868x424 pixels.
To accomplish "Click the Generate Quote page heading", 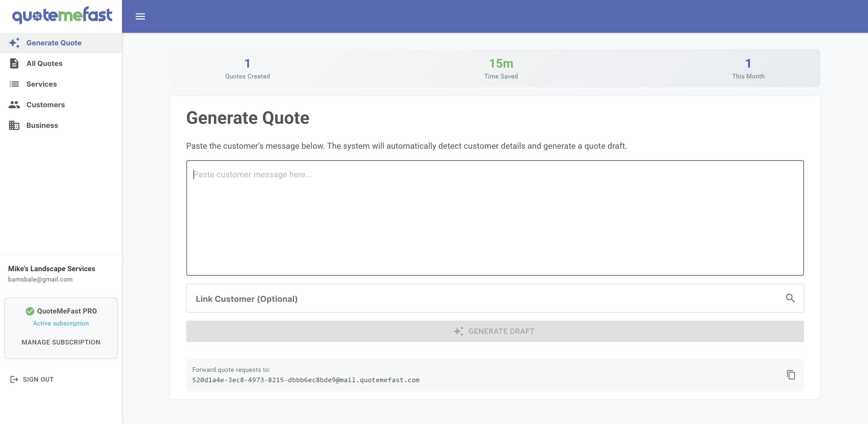I will pyautogui.click(x=248, y=118).
